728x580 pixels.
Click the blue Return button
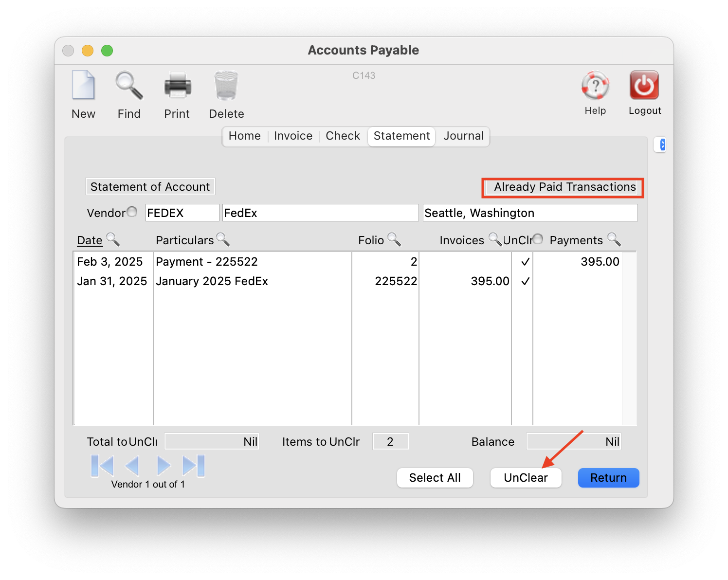click(608, 478)
